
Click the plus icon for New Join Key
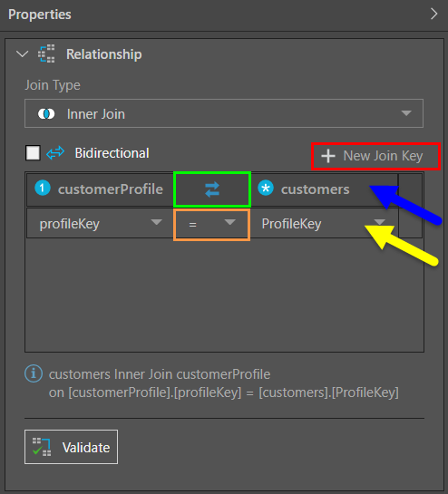328,156
